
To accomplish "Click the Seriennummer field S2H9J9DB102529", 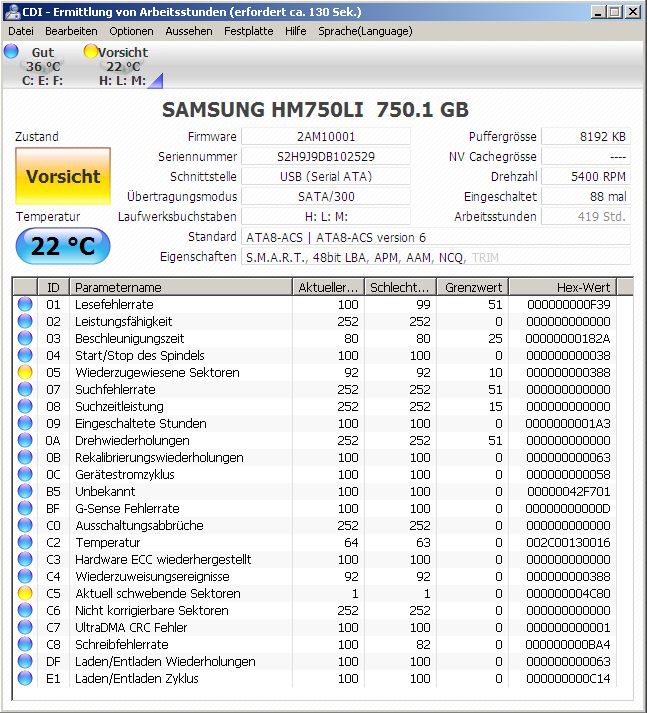I will (326, 156).
